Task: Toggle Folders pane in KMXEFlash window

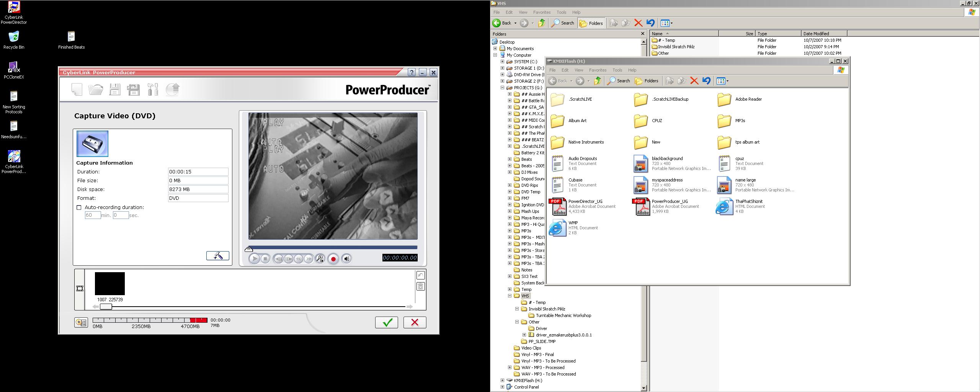Action: pos(647,81)
